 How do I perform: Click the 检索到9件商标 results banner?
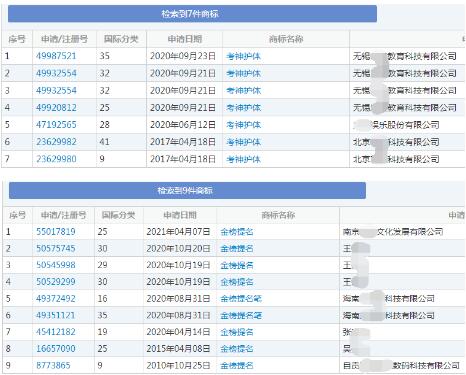187,190
